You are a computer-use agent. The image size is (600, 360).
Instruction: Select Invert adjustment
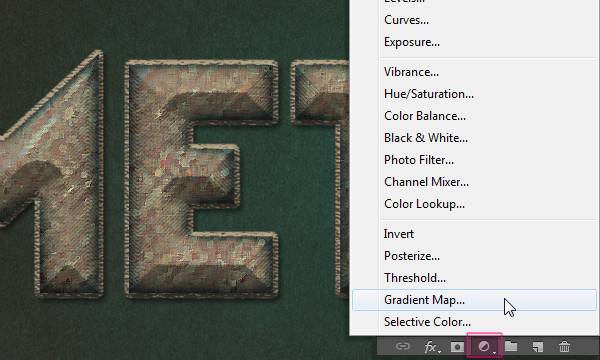click(399, 234)
